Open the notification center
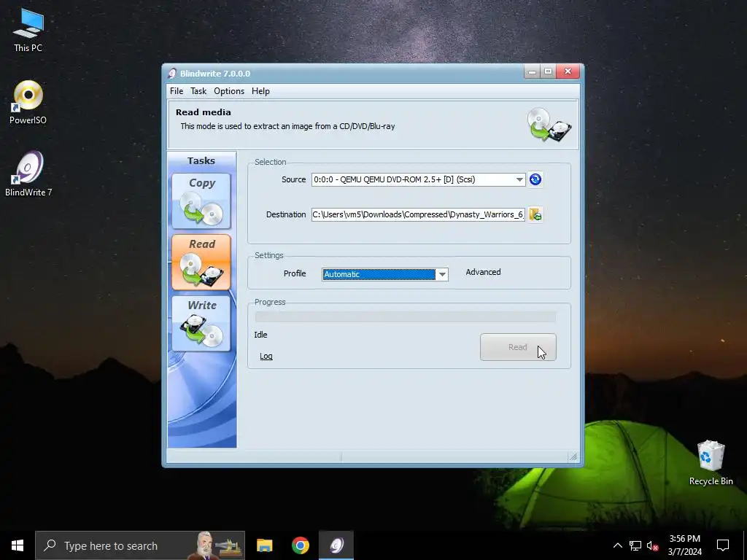 point(723,545)
